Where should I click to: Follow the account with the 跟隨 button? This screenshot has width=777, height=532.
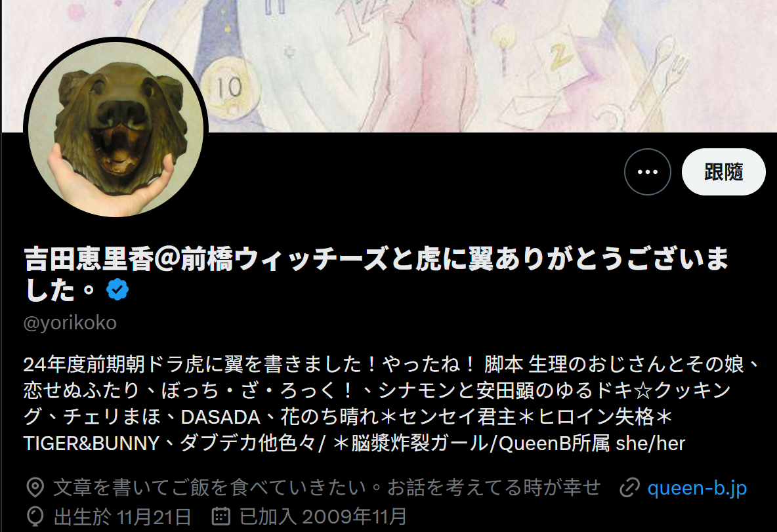(723, 172)
